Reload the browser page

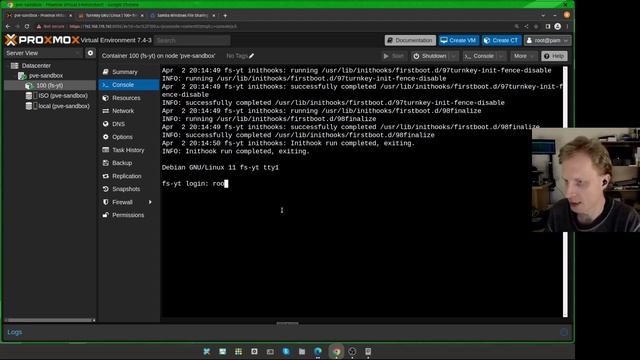point(27,27)
